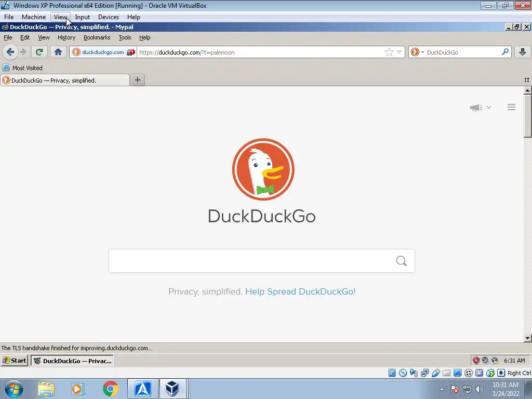The width and height of the screenshot is (532, 399).
Task: Click the page scrollbar down arrow
Action: [x=527, y=338]
